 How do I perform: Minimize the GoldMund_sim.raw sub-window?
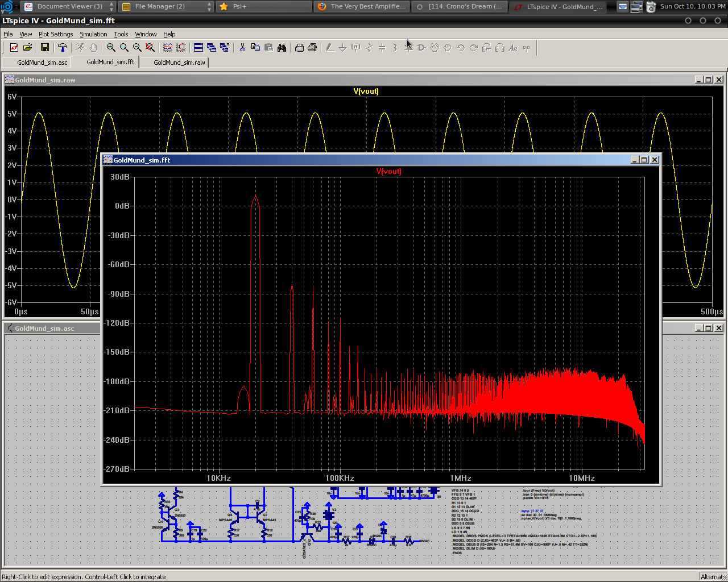pyautogui.click(x=698, y=80)
